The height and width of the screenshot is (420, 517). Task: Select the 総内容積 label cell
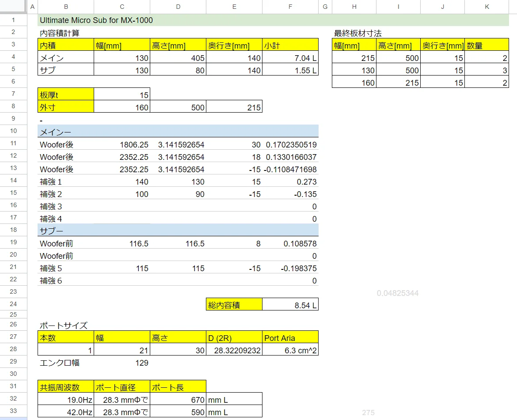pos(234,305)
